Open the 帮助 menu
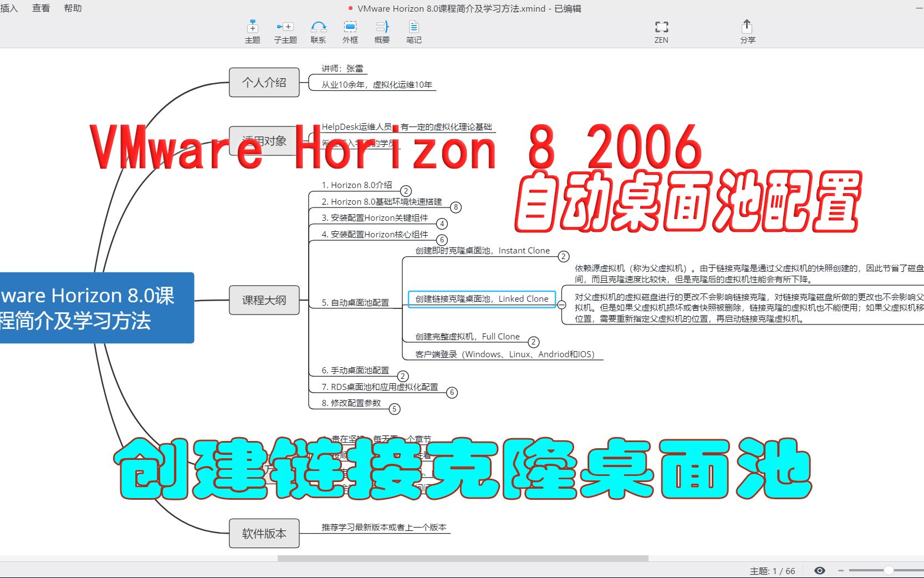The width and height of the screenshot is (924, 578). pos(73,8)
